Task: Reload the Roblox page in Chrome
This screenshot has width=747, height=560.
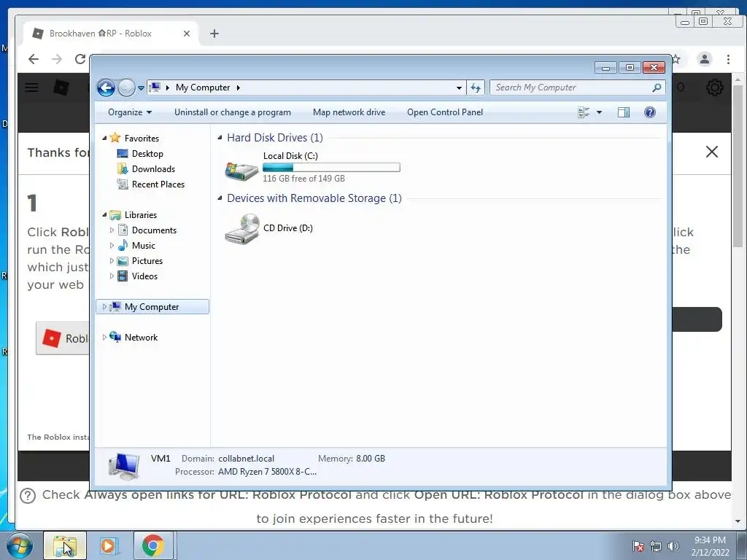Action: coord(80,59)
